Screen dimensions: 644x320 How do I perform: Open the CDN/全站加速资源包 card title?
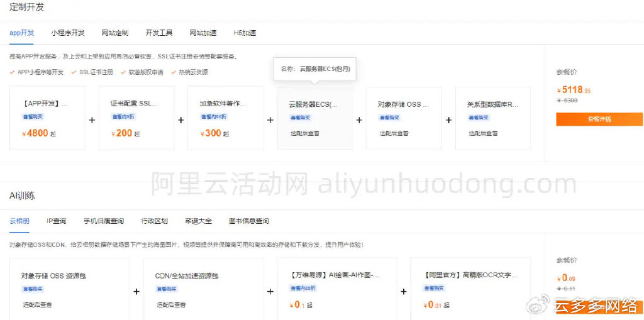187,275
